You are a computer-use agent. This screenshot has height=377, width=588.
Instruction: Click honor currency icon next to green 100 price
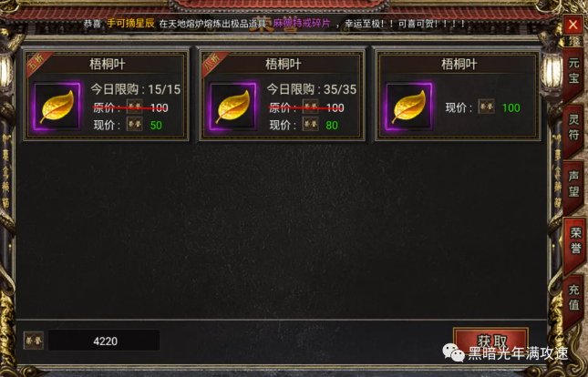[487, 107]
